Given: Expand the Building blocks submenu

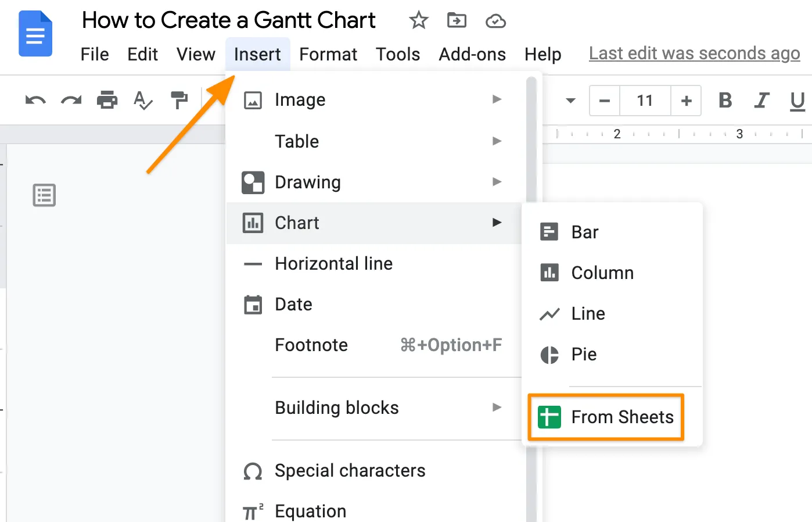Looking at the screenshot, I should (372, 407).
